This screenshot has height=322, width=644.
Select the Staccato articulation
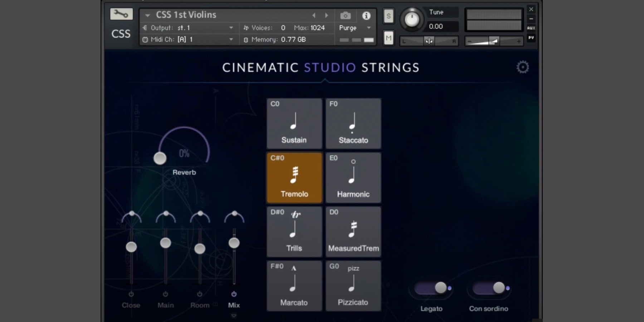[x=353, y=124]
